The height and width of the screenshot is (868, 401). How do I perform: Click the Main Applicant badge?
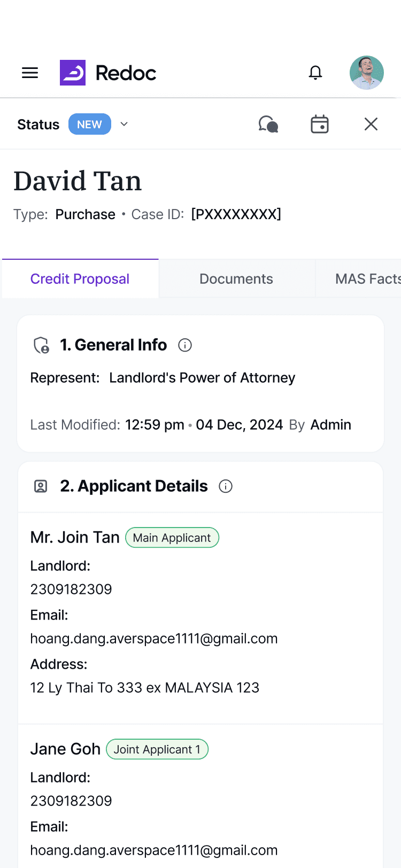[x=172, y=538]
